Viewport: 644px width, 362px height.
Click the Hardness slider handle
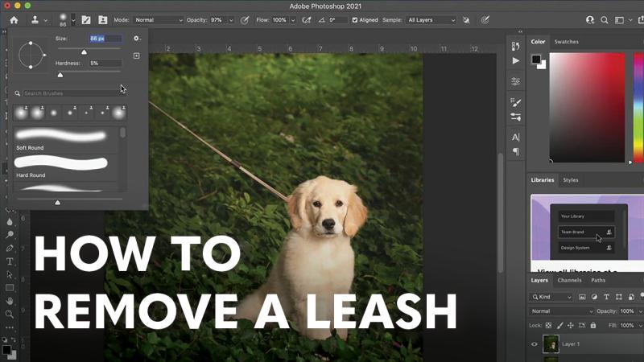(x=60, y=75)
